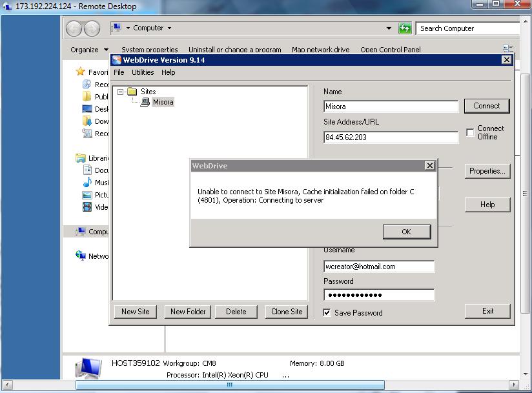This screenshot has width=532, height=393.
Task: Click the Favorites star icon
Action: click(x=81, y=72)
